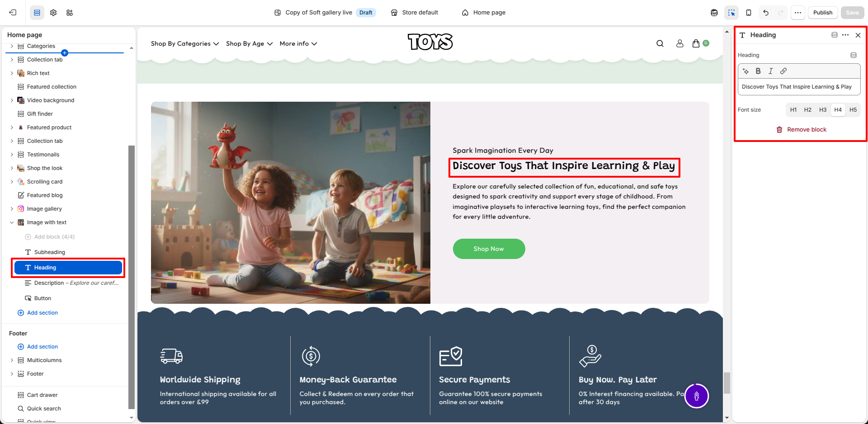Viewport: 868px width, 424px height.
Task: Expand the Testimonails section
Action: pos(12,155)
